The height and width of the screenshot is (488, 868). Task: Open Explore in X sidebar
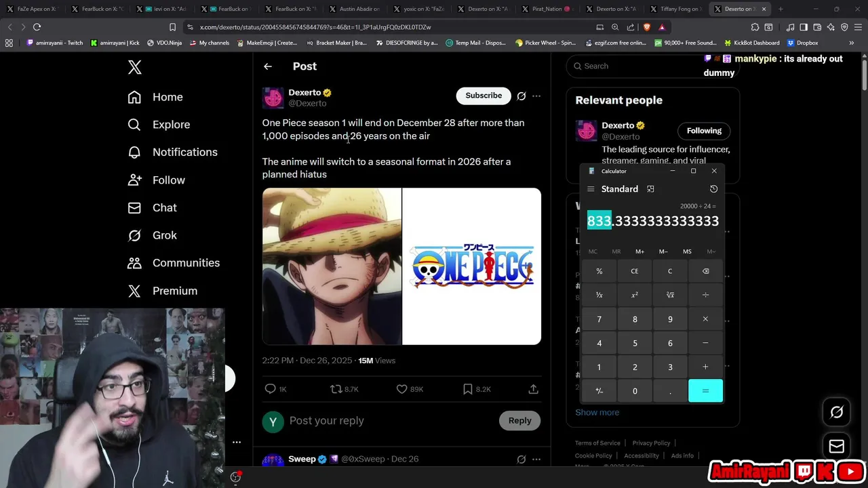click(159, 125)
